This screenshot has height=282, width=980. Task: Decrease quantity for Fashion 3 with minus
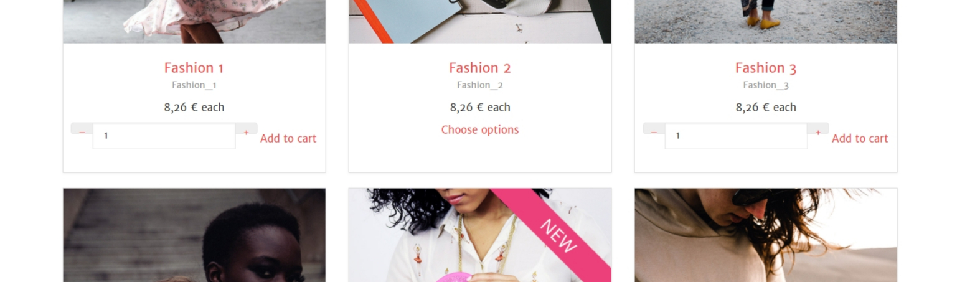coord(654,129)
